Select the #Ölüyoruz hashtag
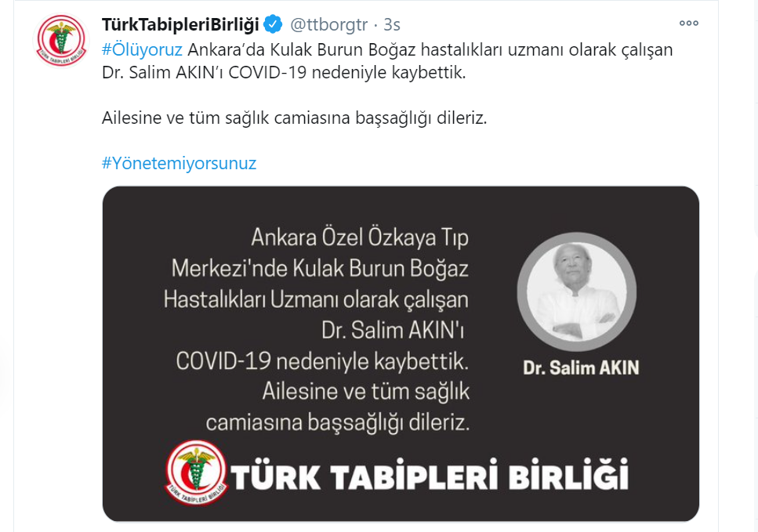Image resolution: width=758 pixels, height=532 pixels. pos(142,49)
